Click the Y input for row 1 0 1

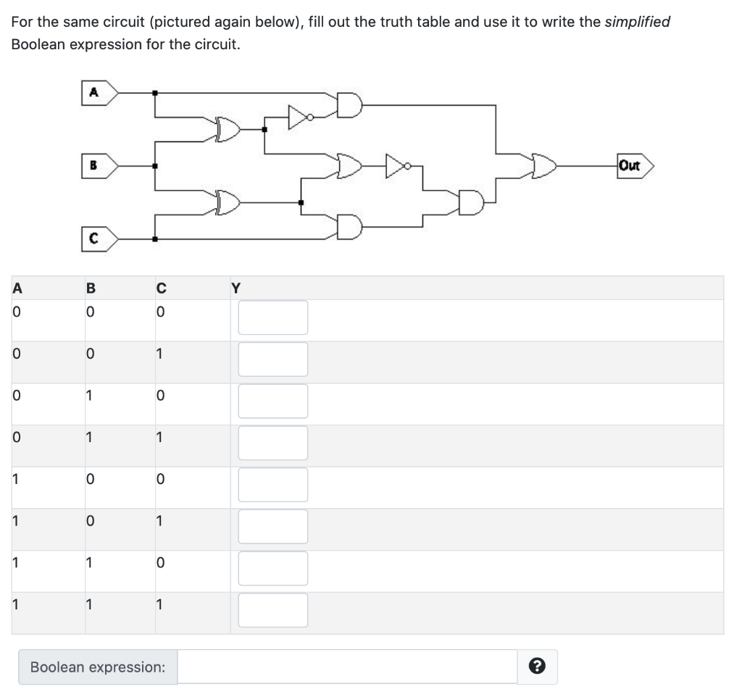[x=272, y=526]
